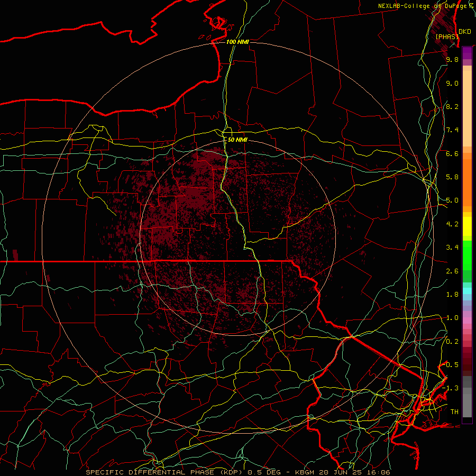Pick the bright green band on the color bar
The image size is (476, 476).
tap(467, 255)
